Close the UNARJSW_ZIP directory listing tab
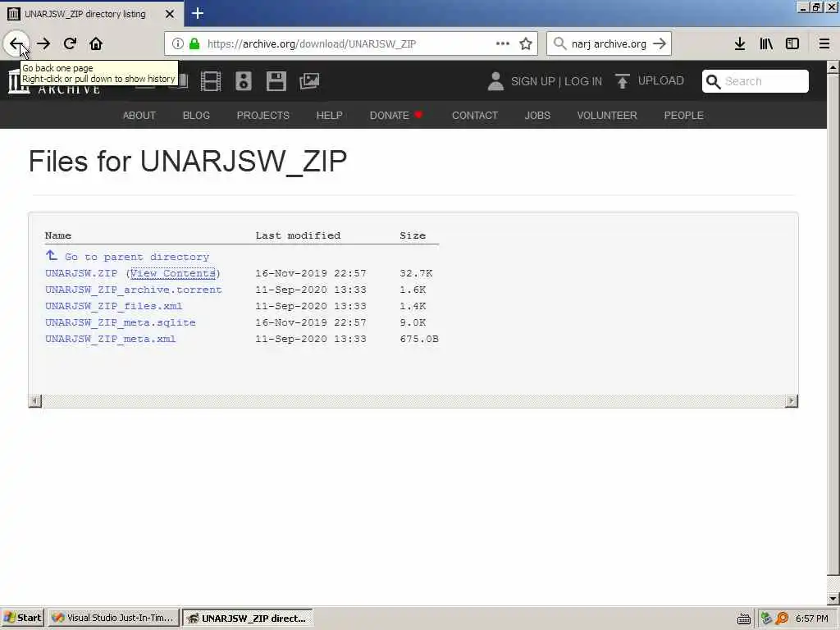840x630 pixels. 169,14
